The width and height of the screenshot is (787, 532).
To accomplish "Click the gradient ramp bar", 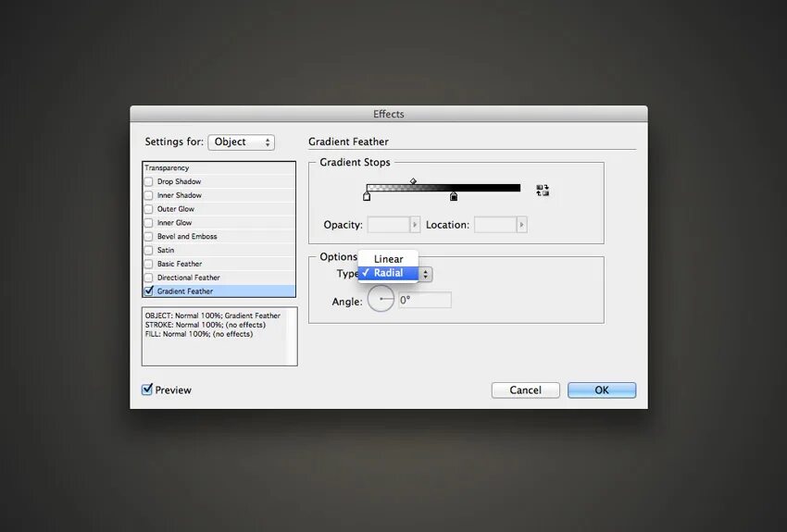I will [x=443, y=188].
